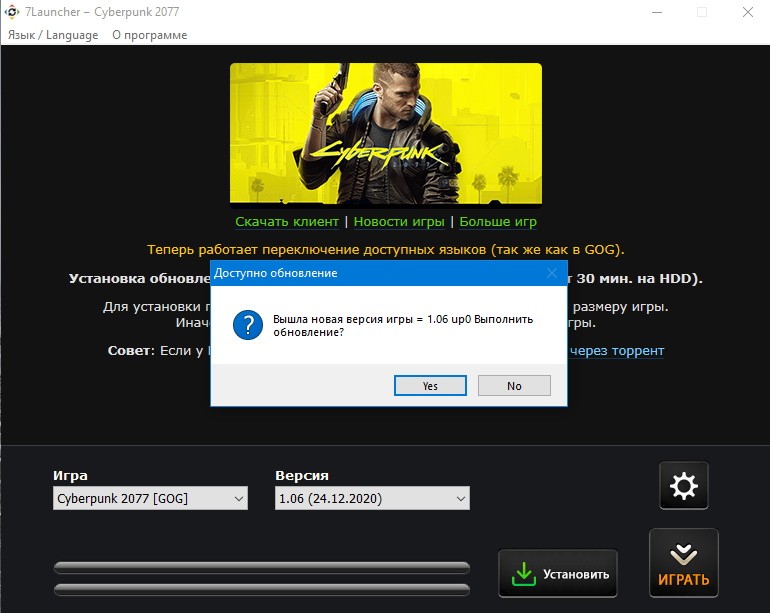This screenshot has height=613, width=770.
Task: Expand the Версия dropdown 1.06 (24.12.2020)
Action: (x=372, y=498)
